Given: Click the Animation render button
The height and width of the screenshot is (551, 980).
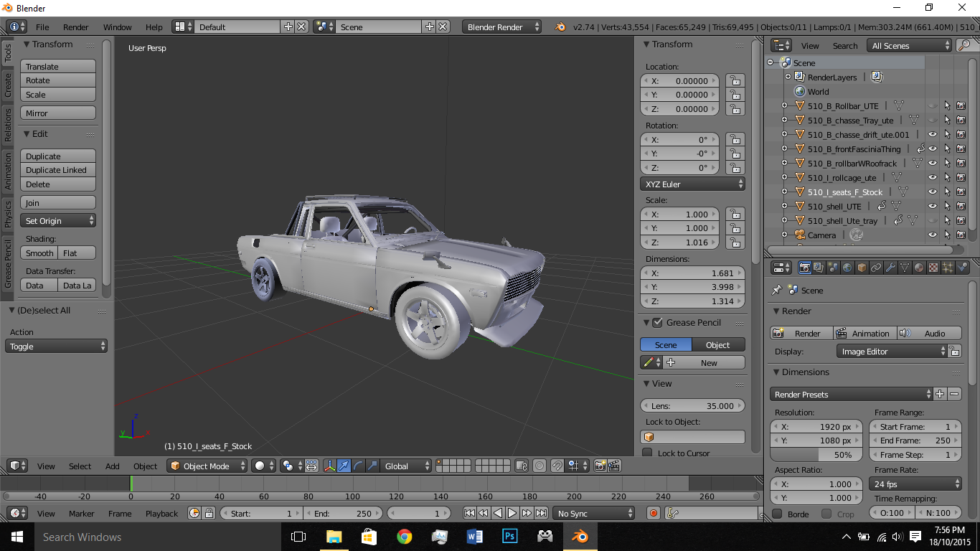Looking at the screenshot, I should [864, 333].
